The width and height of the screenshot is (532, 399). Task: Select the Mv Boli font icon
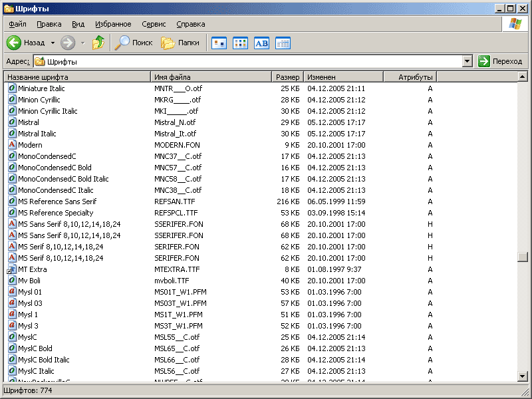[12, 281]
